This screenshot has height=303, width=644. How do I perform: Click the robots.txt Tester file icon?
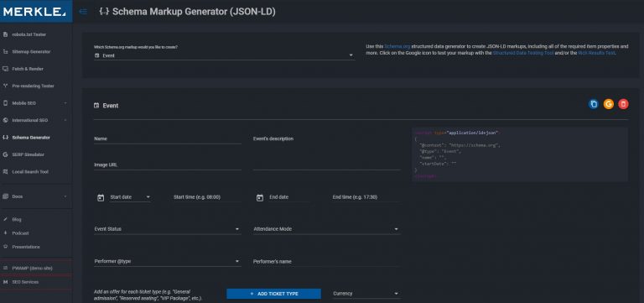click(5, 34)
